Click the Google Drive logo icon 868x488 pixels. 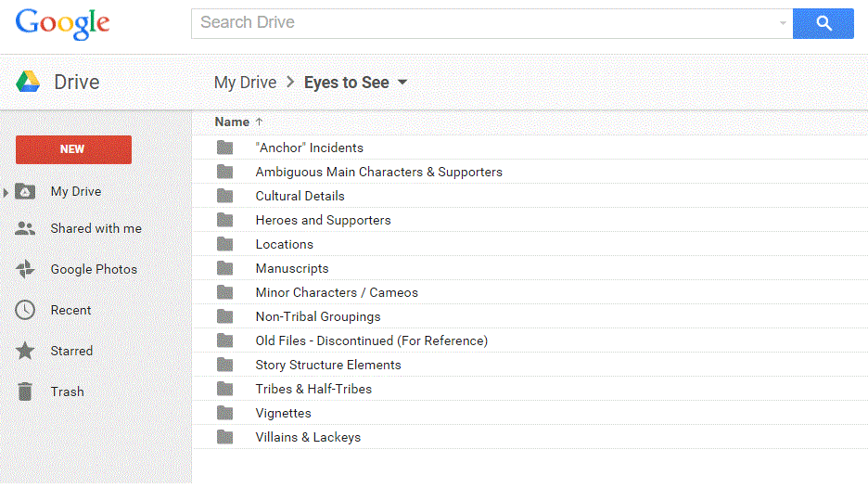point(28,82)
